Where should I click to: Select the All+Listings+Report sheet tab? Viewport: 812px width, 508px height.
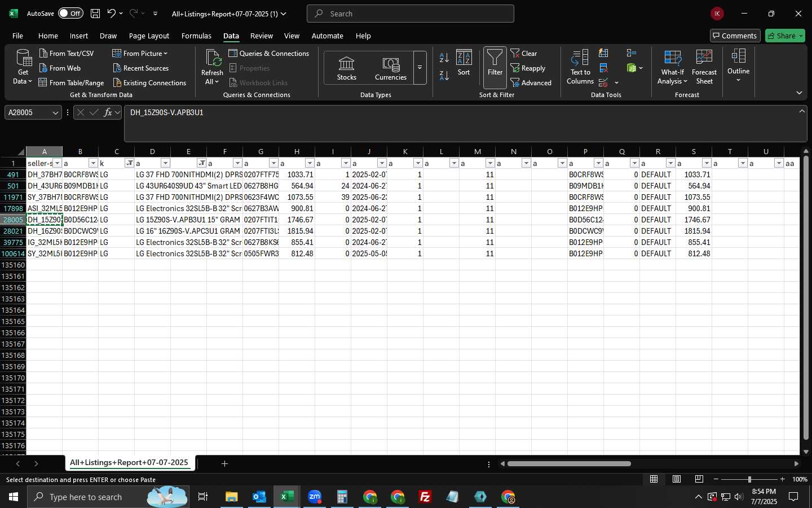129,463
